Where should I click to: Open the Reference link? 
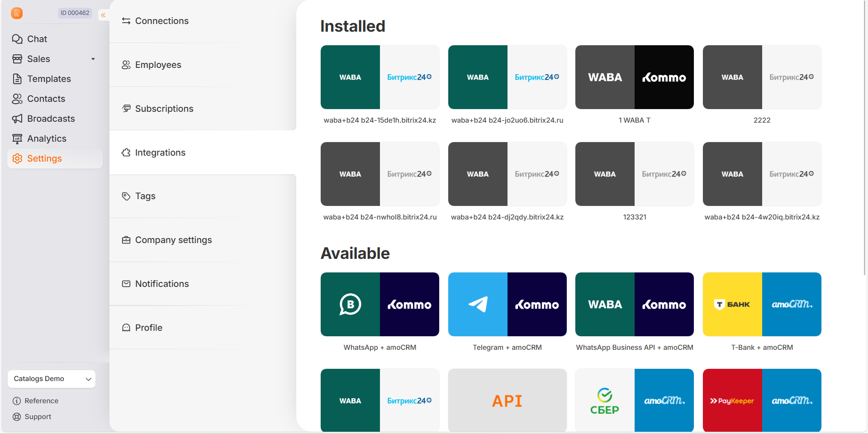pyautogui.click(x=41, y=401)
